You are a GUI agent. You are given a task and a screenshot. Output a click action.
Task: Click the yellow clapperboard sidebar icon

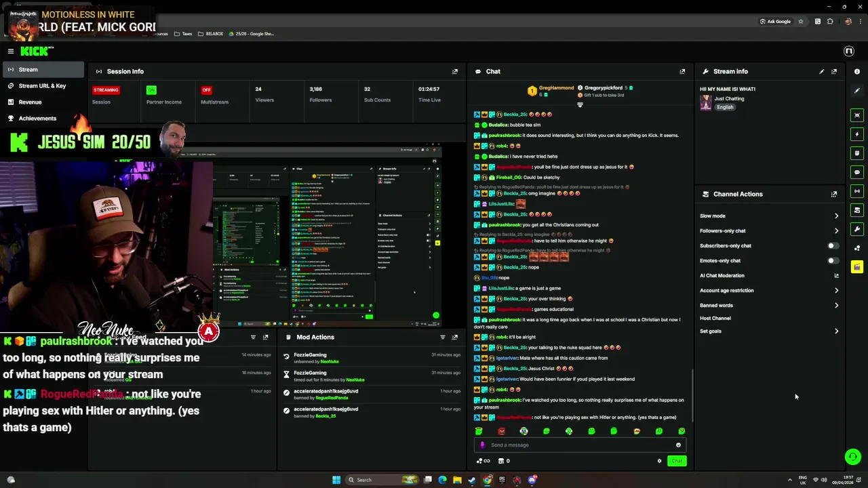[x=857, y=267]
